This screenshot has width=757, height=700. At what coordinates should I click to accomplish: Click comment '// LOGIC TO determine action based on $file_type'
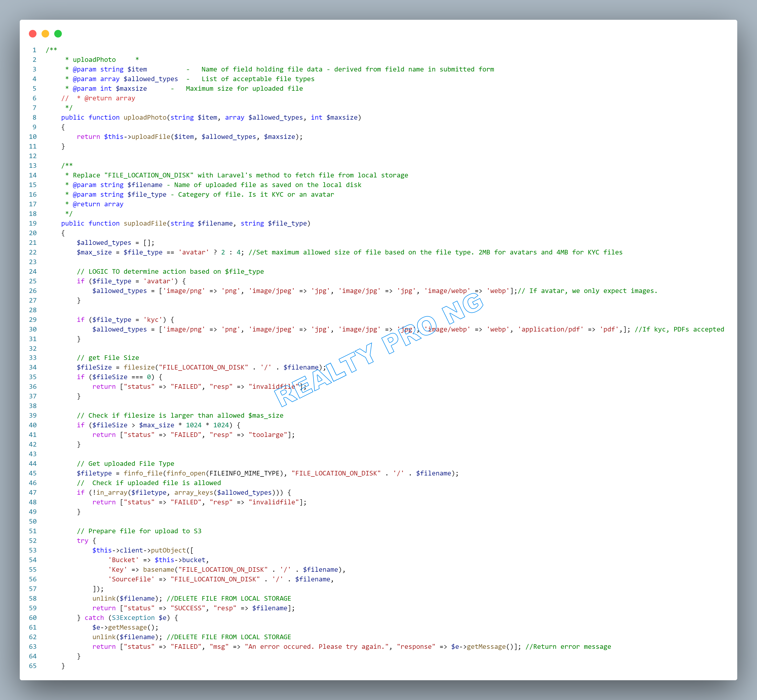171,272
